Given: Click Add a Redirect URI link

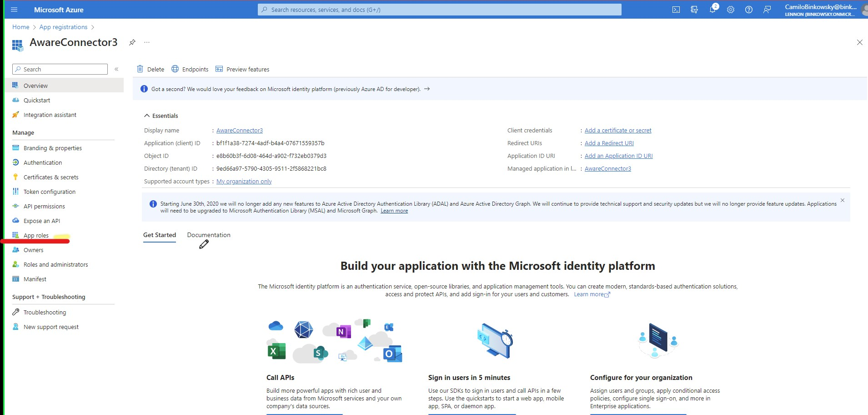Looking at the screenshot, I should click(609, 143).
